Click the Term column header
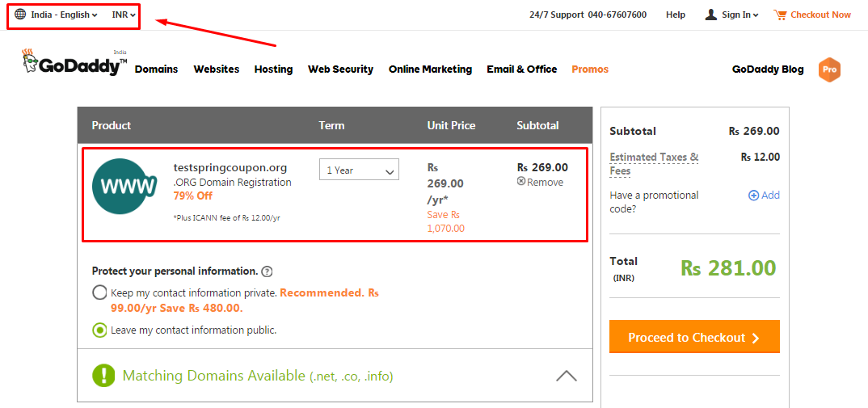The height and width of the screenshot is (408, 868). pyautogui.click(x=331, y=126)
